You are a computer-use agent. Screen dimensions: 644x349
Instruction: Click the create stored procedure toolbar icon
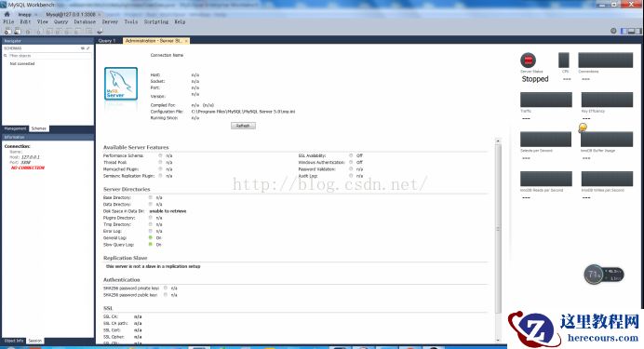point(68,32)
